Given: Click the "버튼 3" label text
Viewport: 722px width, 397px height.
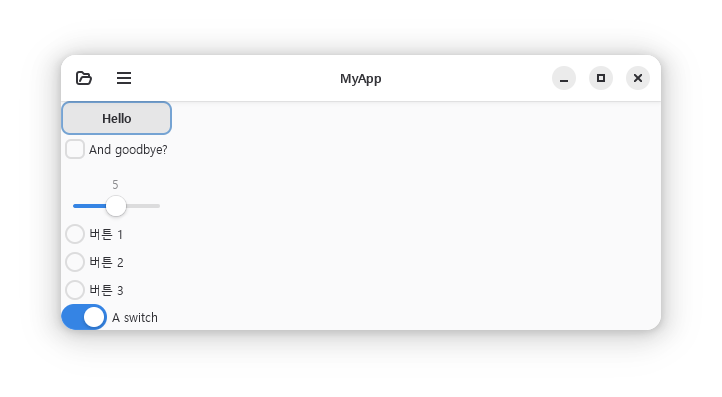Looking at the screenshot, I should pos(106,291).
